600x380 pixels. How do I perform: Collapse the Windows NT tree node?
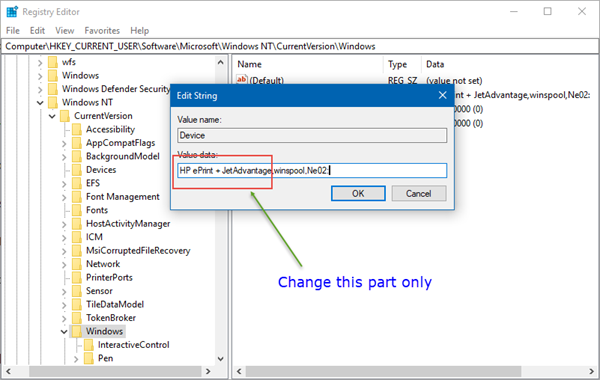coord(40,103)
